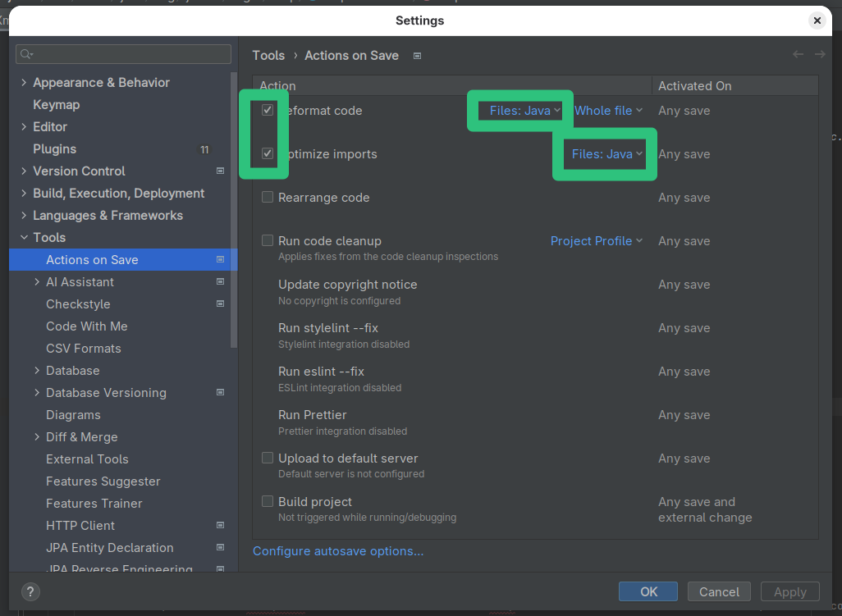Close the Settings dialog
842x616 pixels.
click(x=817, y=21)
